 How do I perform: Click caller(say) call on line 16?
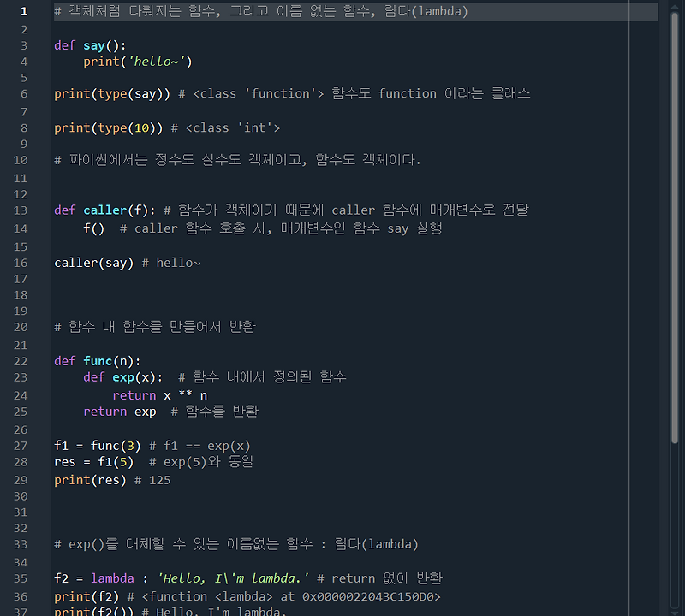[x=94, y=263]
